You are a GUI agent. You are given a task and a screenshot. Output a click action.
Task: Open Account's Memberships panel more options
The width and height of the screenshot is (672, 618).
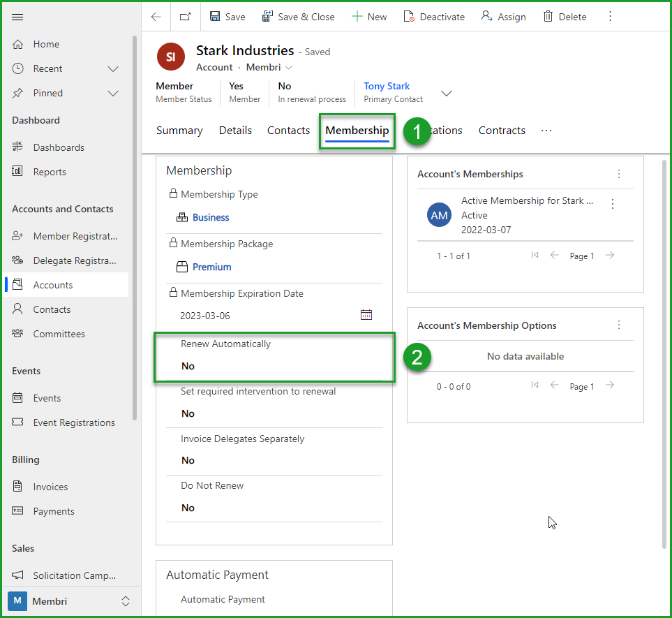(618, 174)
